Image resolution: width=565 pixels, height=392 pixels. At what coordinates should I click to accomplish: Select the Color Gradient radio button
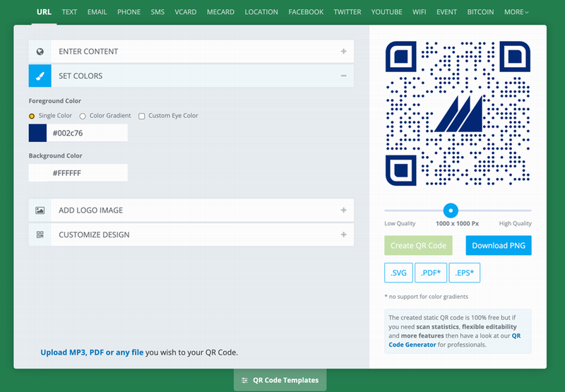83,116
